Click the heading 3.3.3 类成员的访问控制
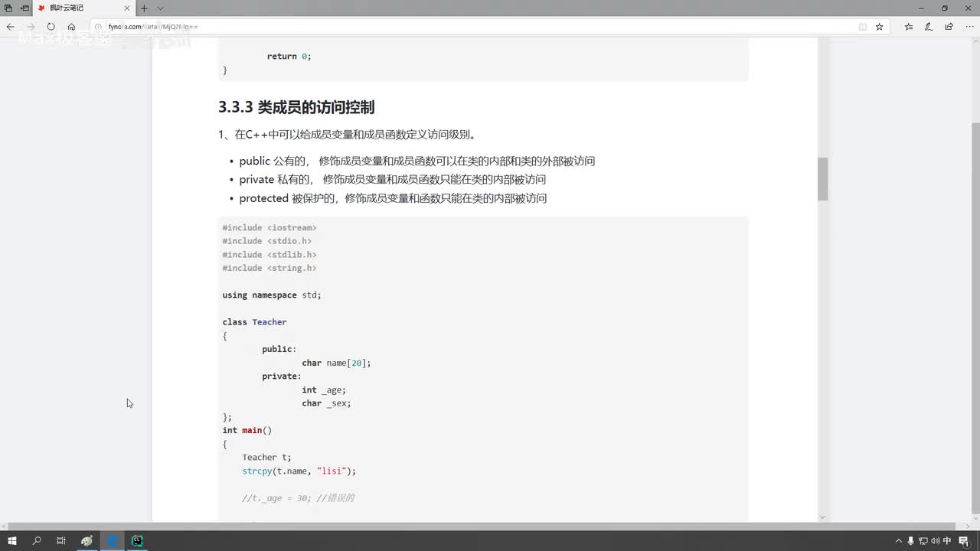Image resolution: width=980 pixels, height=551 pixels. (x=296, y=107)
